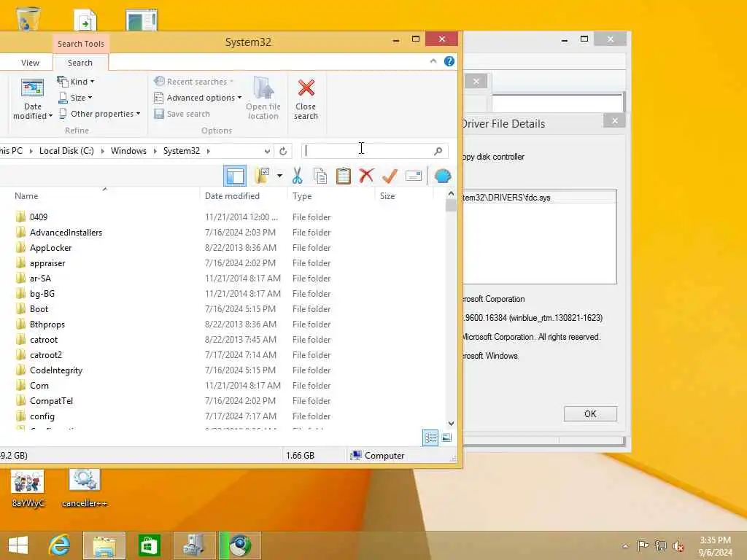
Task: Sort by Date modified column header
Action: pyautogui.click(x=232, y=195)
